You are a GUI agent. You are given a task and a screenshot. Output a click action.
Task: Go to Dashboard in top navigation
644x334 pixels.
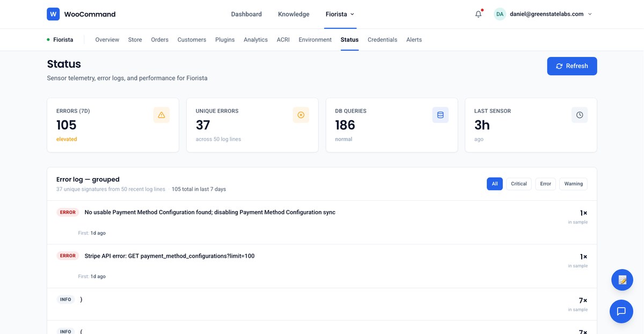(x=246, y=14)
